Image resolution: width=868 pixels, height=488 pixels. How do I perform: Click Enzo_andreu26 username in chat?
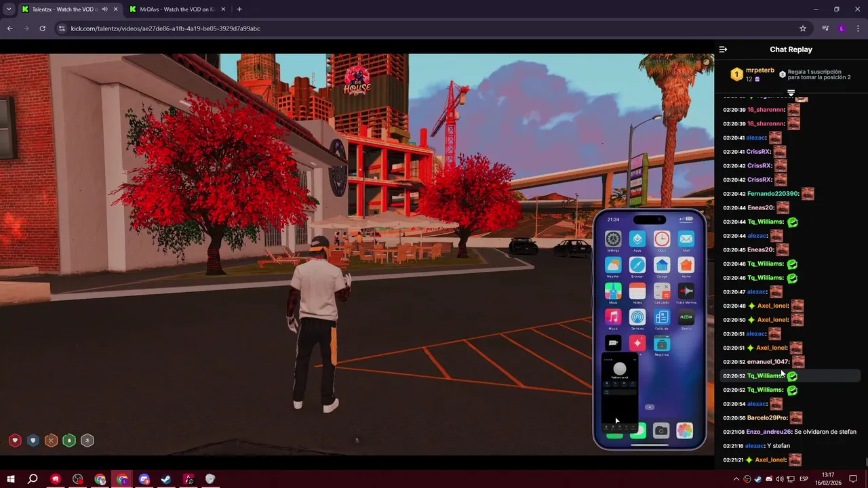(x=769, y=432)
